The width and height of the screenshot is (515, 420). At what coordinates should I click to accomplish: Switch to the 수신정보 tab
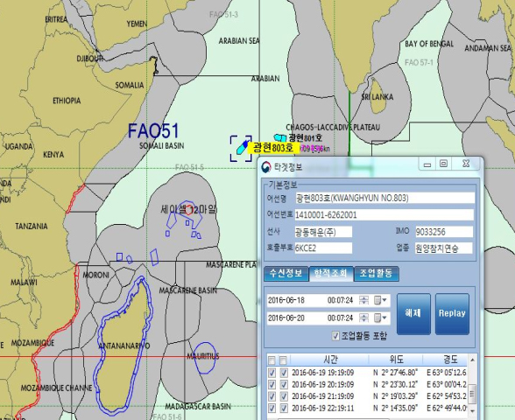tap(286, 273)
